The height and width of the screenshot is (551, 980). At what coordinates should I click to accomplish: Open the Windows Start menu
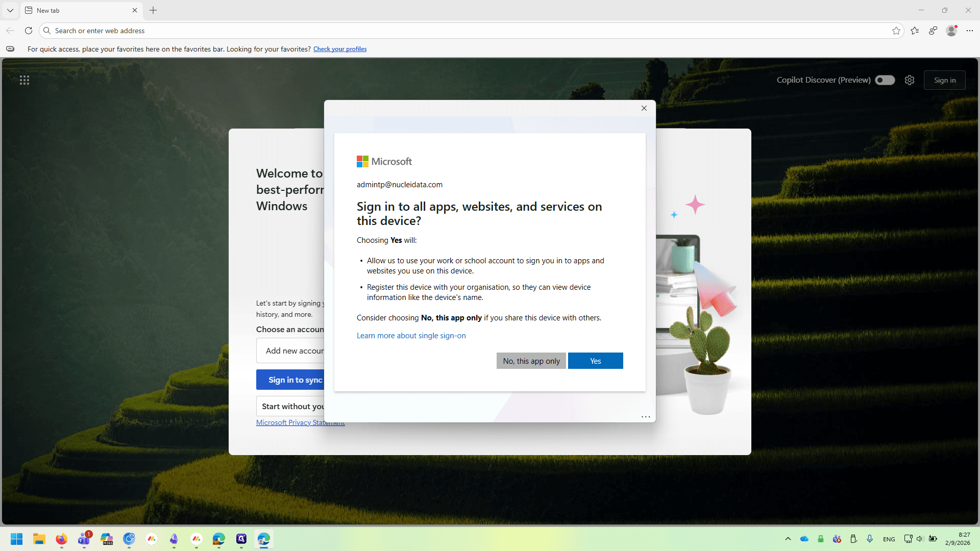[x=16, y=539]
